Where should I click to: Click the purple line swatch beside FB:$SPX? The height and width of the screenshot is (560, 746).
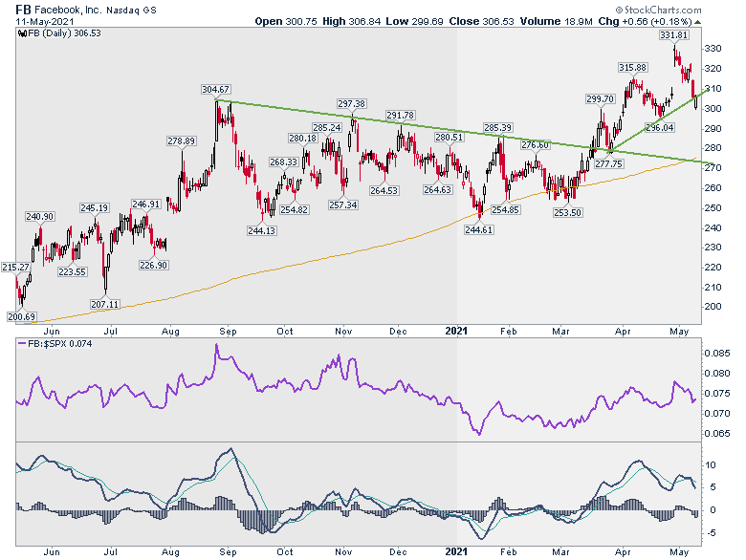click(x=21, y=343)
